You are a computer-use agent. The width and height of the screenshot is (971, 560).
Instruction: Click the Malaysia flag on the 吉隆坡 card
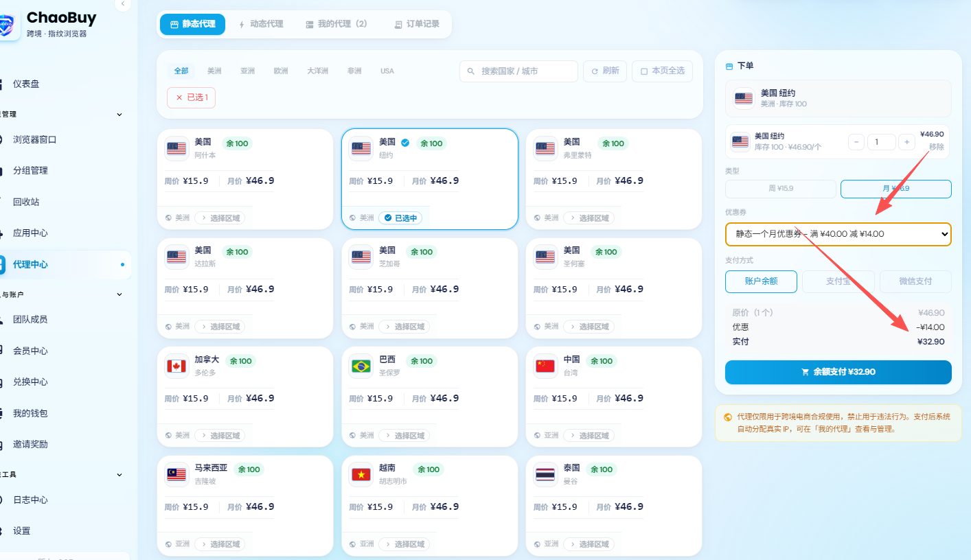click(176, 475)
